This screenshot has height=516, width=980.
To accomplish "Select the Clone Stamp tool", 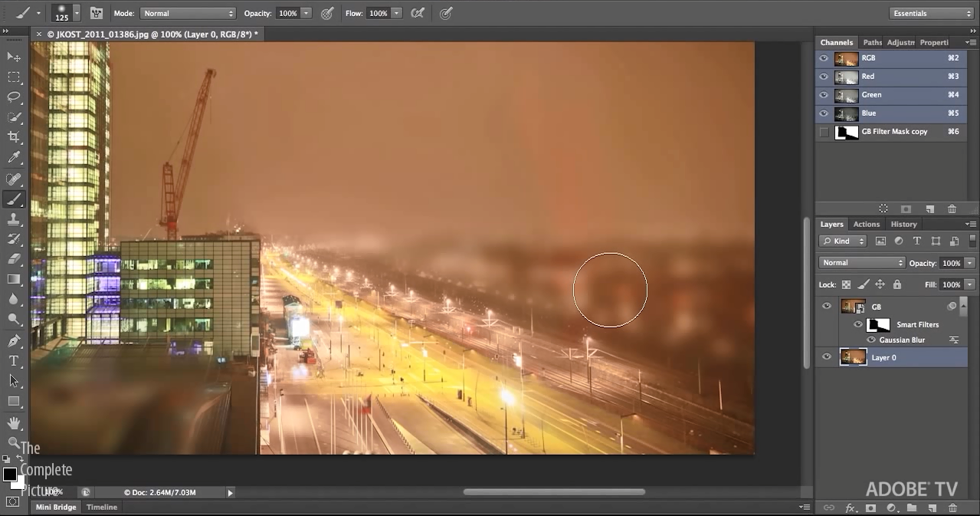I will [14, 219].
